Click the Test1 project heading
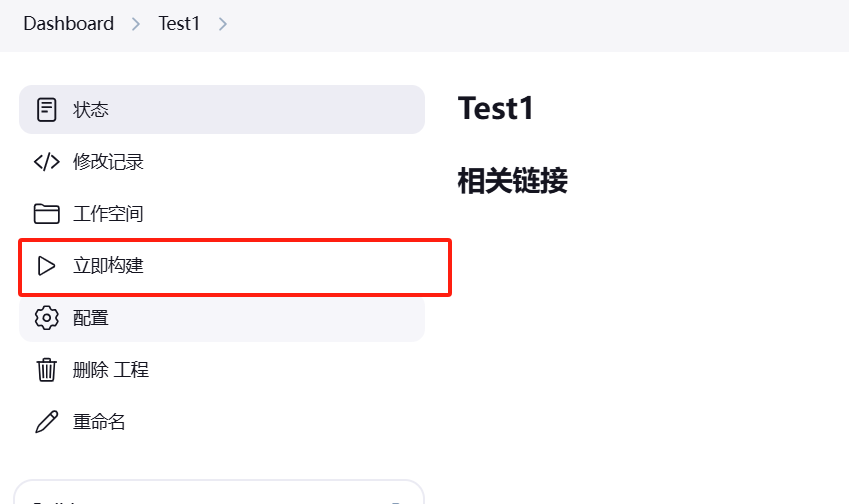 tap(495, 108)
